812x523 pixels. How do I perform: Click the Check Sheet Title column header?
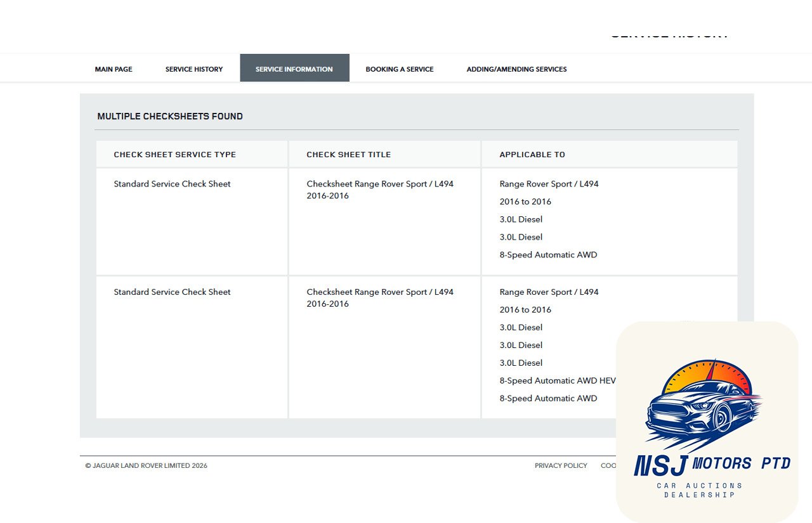point(348,155)
